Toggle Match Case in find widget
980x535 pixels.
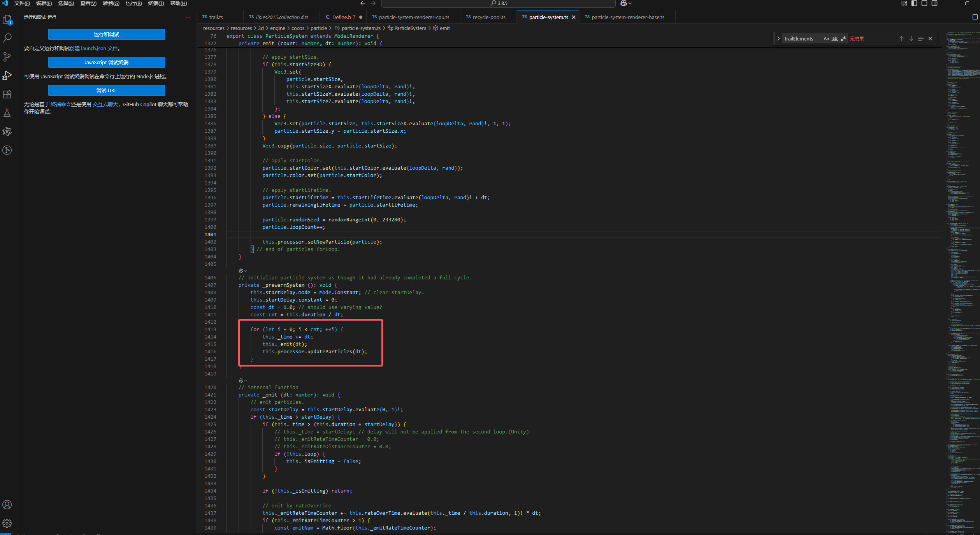tap(826, 39)
